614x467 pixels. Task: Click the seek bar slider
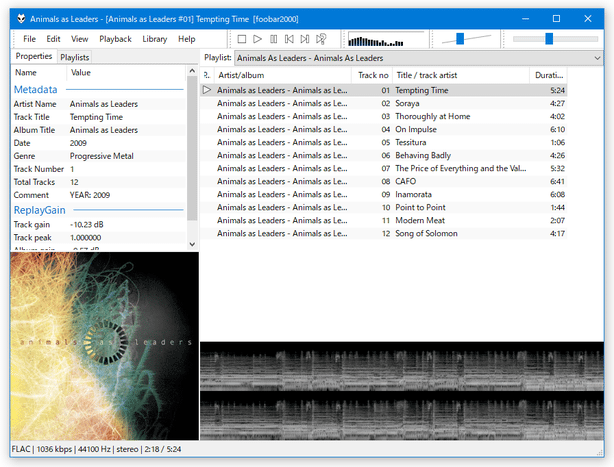[549, 38]
